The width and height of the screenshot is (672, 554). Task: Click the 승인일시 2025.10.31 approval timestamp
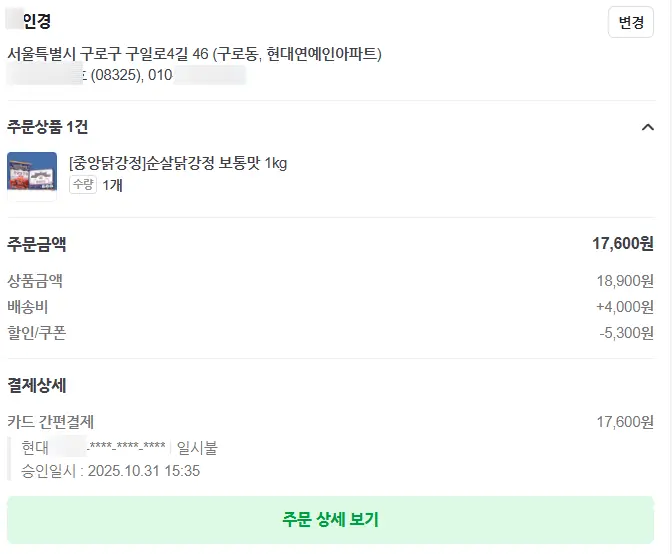pos(111,470)
